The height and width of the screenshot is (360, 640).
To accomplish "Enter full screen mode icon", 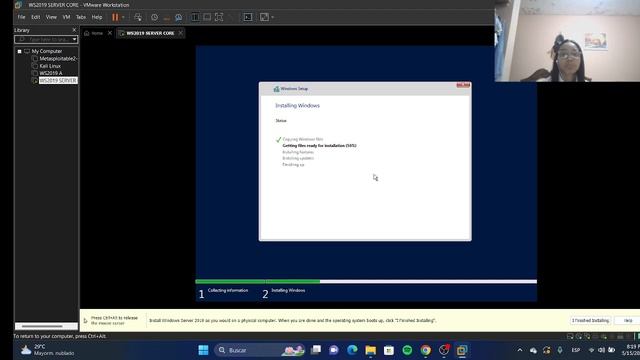I will click(x=219, y=17).
